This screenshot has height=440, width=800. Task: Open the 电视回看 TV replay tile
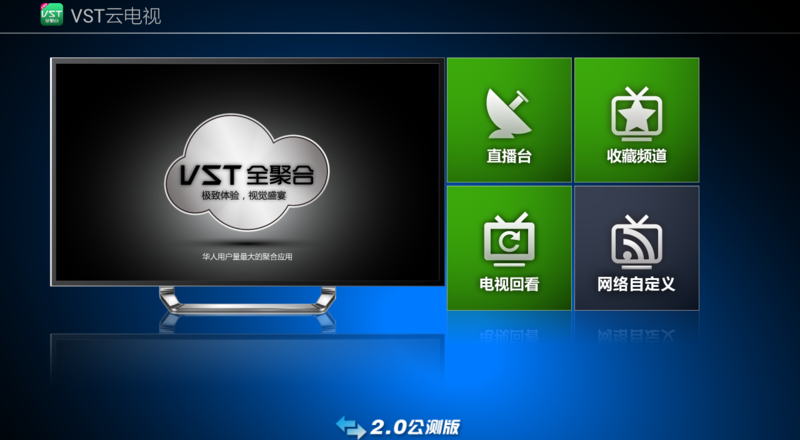pyautogui.click(x=509, y=248)
